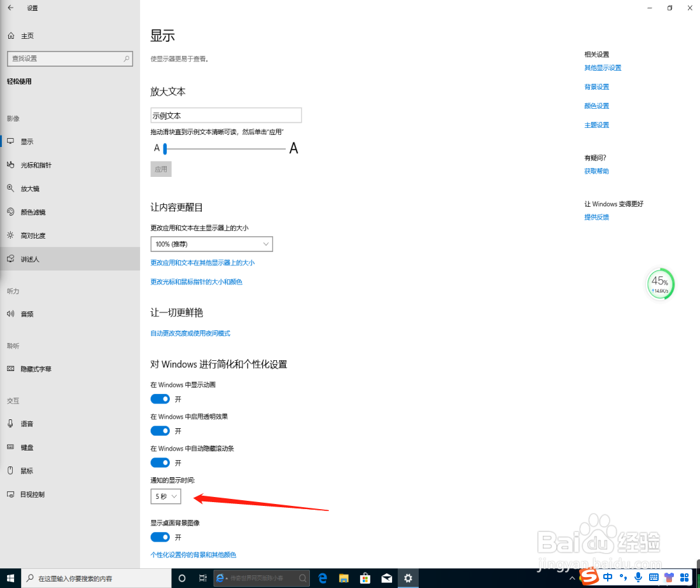Open the Mail app on taskbar
The height and width of the screenshot is (588, 700).
pyautogui.click(x=387, y=578)
